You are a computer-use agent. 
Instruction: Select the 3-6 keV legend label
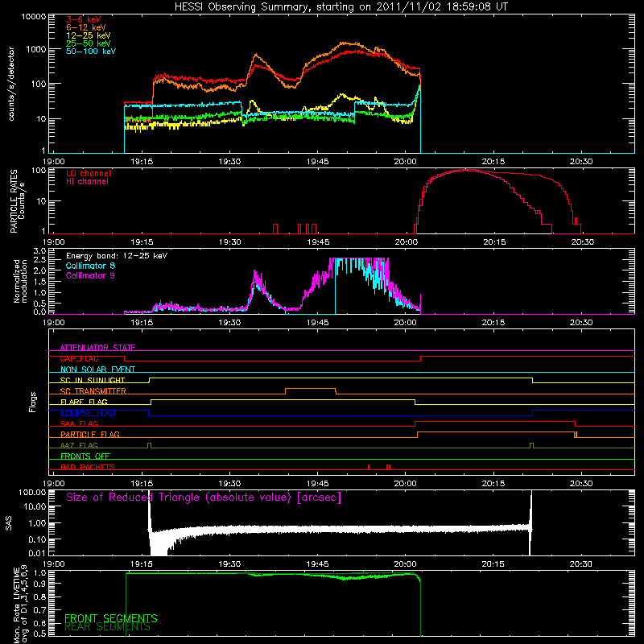[x=84, y=19]
